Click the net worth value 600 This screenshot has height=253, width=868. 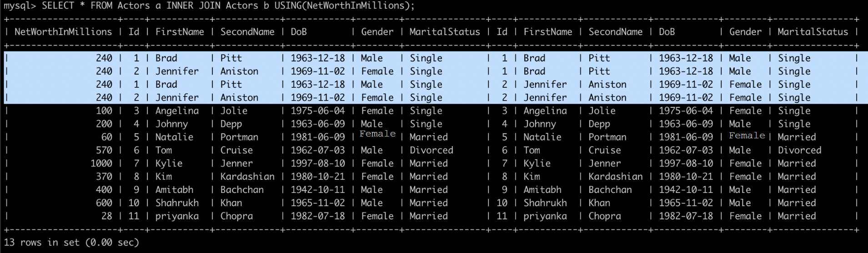[104, 203]
